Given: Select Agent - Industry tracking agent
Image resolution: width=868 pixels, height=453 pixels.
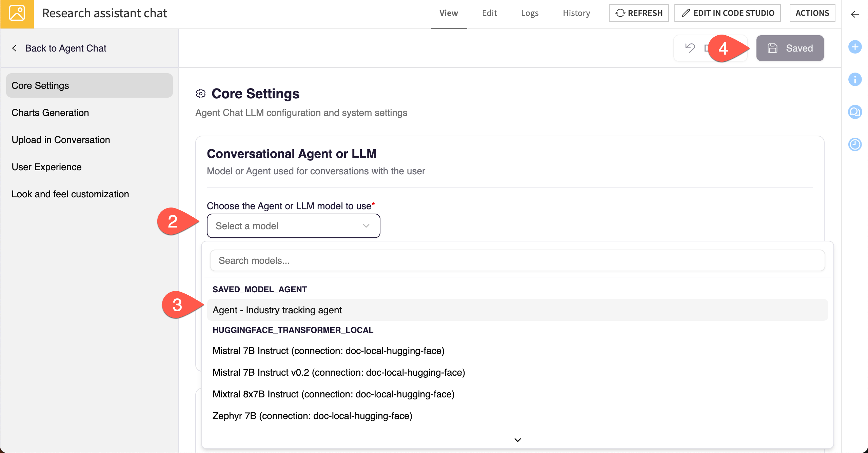Looking at the screenshot, I should (517, 310).
